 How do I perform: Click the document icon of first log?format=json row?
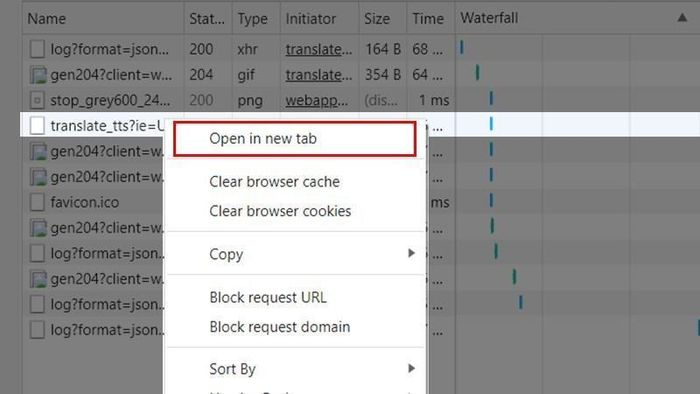point(38,49)
